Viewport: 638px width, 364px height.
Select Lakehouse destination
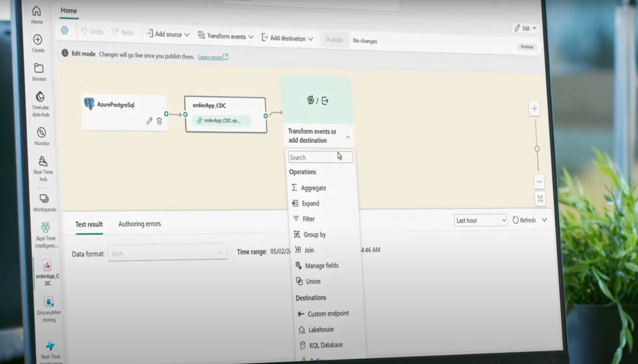(x=316, y=330)
